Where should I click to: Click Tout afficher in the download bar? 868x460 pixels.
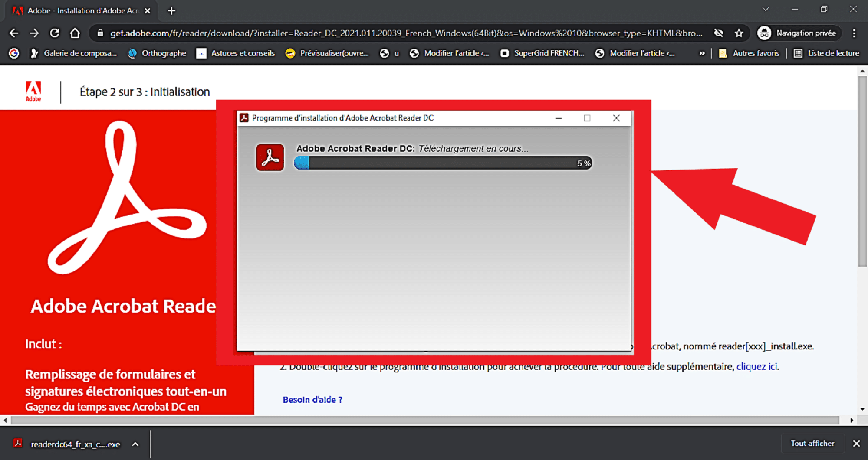[x=812, y=444]
